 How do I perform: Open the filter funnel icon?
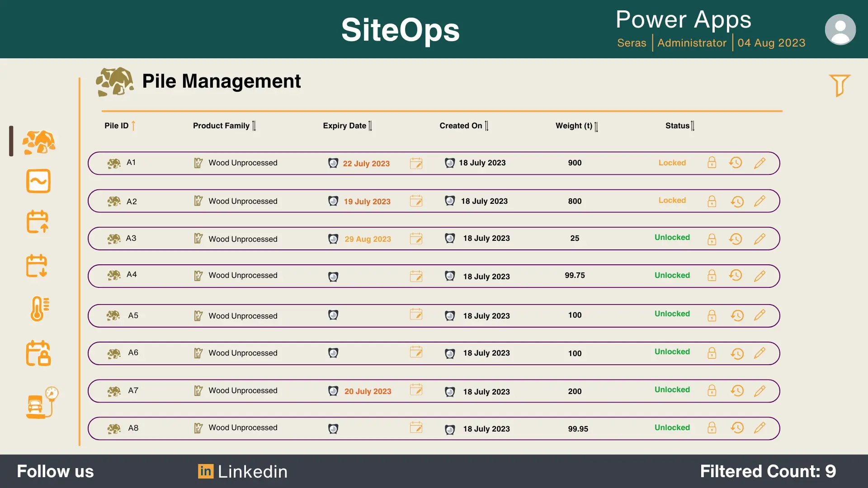pos(840,85)
